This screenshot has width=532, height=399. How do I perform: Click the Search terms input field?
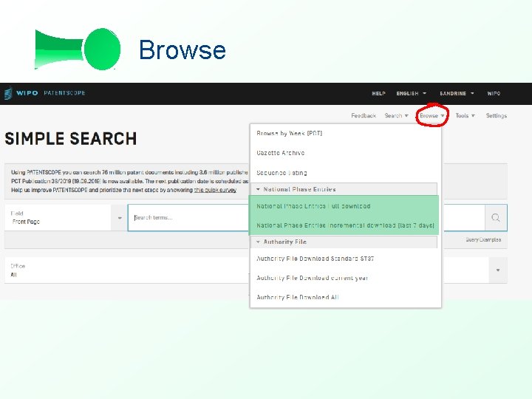click(188, 217)
